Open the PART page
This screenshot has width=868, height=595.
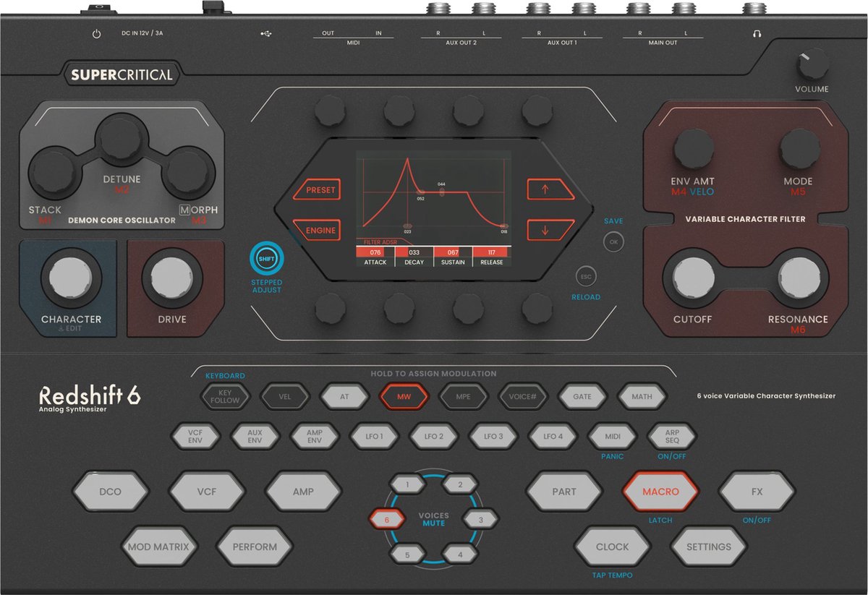point(564,492)
